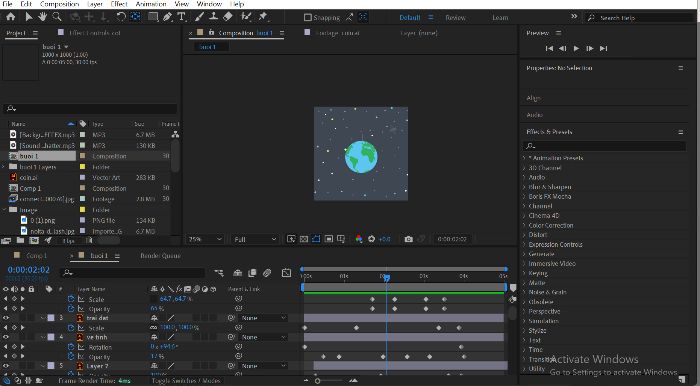Open parent dropdown for 've tinh' layer
The width and height of the screenshot is (700, 386).
(x=263, y=337)
